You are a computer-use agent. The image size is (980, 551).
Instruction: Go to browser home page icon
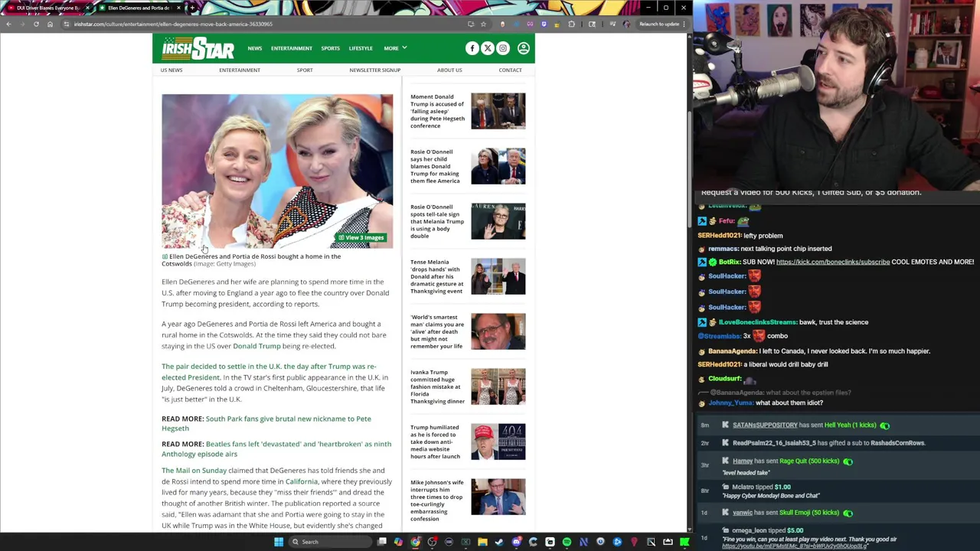(x=50, y=24)
